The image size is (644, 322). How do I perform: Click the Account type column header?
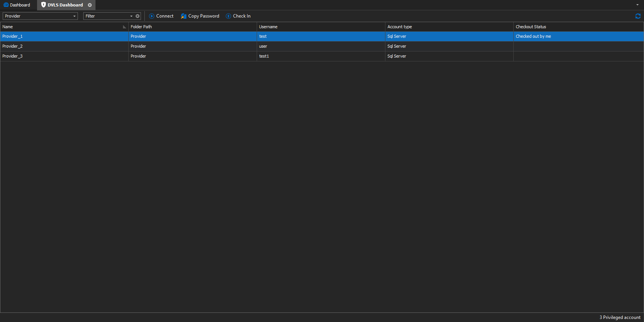click(400, 27)
